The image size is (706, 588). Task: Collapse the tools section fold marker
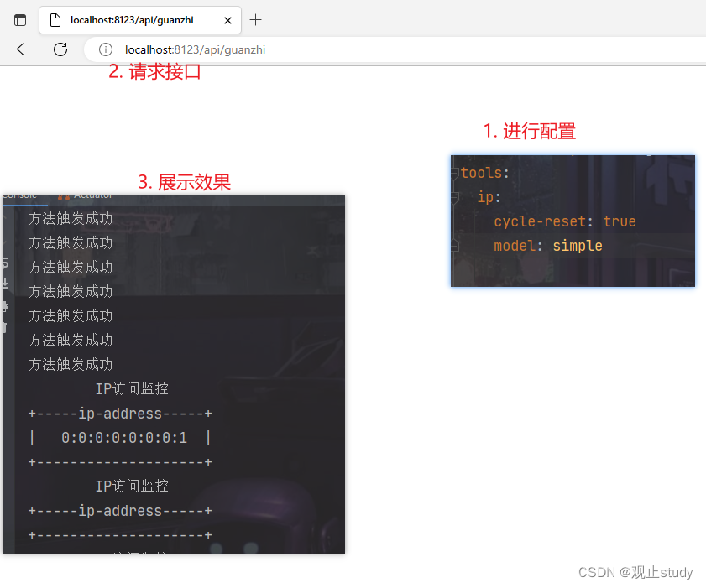point(456,172)
